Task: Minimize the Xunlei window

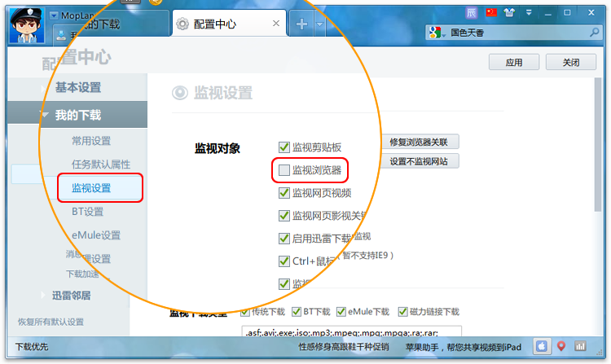Action: [x=548, y=13]
